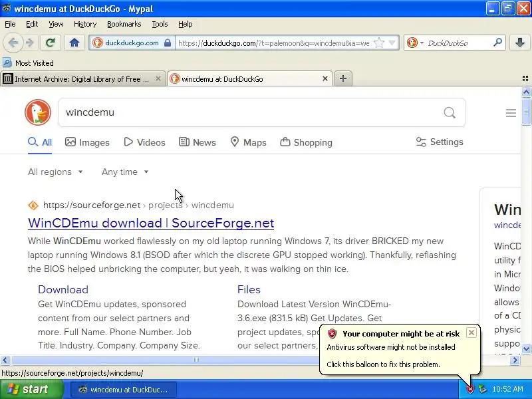
Task: Click the URL address bar text
Action: tap(273, 43)
